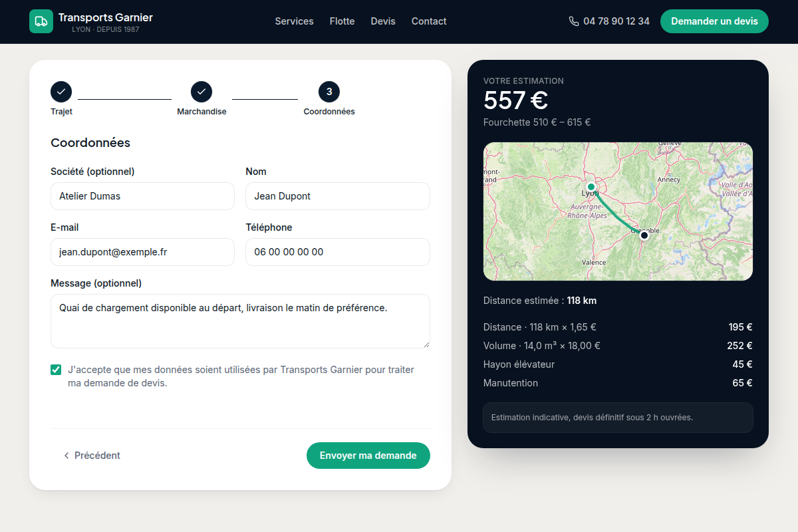The image size is (798, 532).
Task: Click the Coordonnées section heading
Action: pyautogui.click(x=90, y=143)
